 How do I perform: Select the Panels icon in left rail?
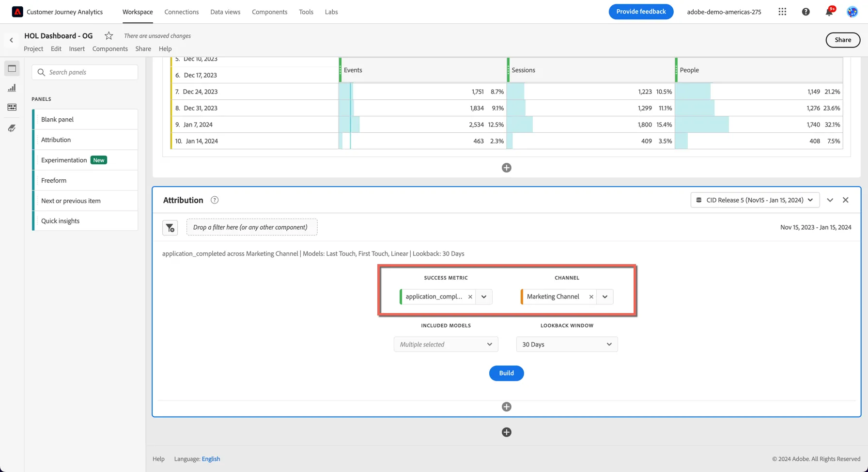(12, 68)
